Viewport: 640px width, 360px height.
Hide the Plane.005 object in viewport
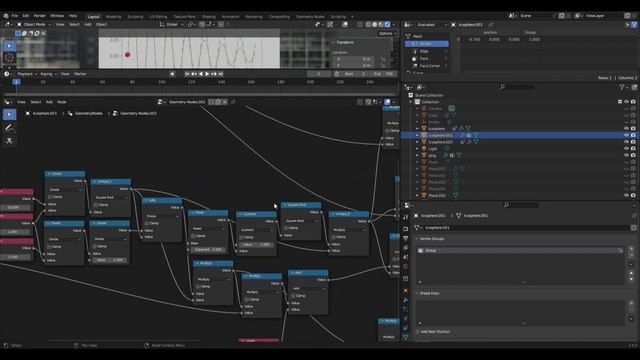[x=626, y=196]
